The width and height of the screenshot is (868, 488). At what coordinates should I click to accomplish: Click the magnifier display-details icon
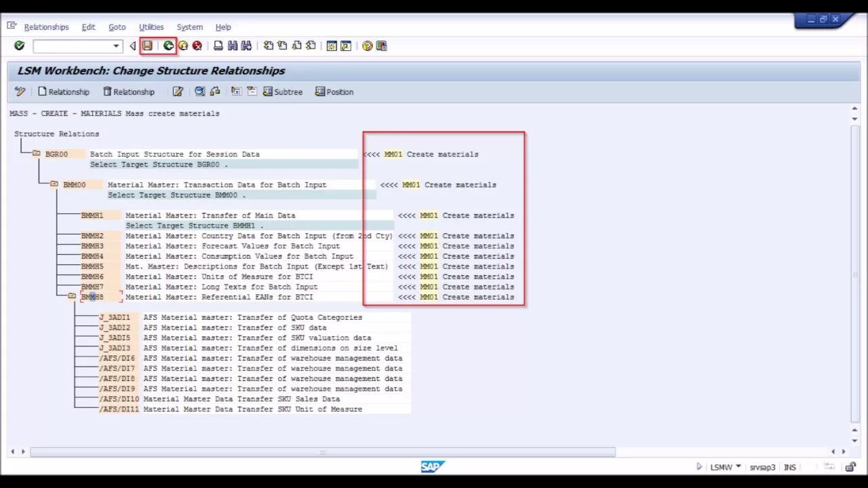(x=200, y=91)
